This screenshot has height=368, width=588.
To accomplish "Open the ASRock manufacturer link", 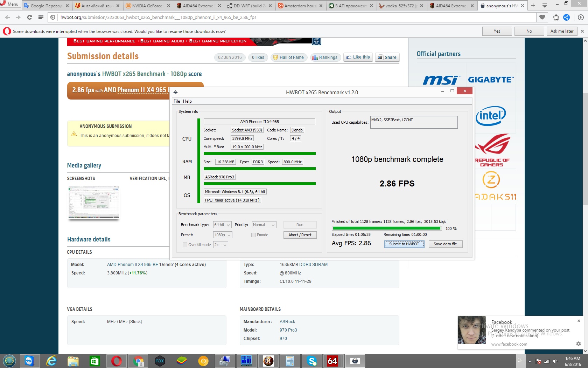I will tap(287, 322).
